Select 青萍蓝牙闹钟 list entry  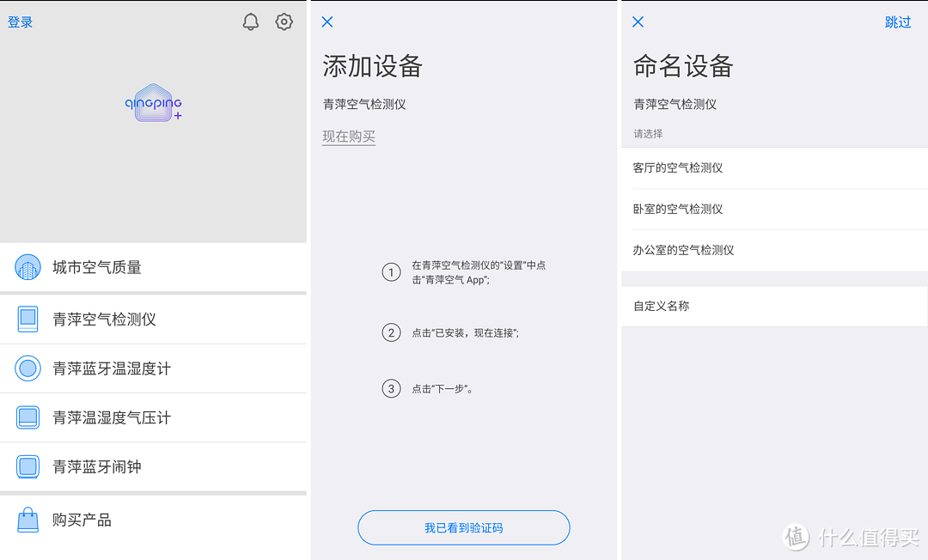click(x=153, y=466)
